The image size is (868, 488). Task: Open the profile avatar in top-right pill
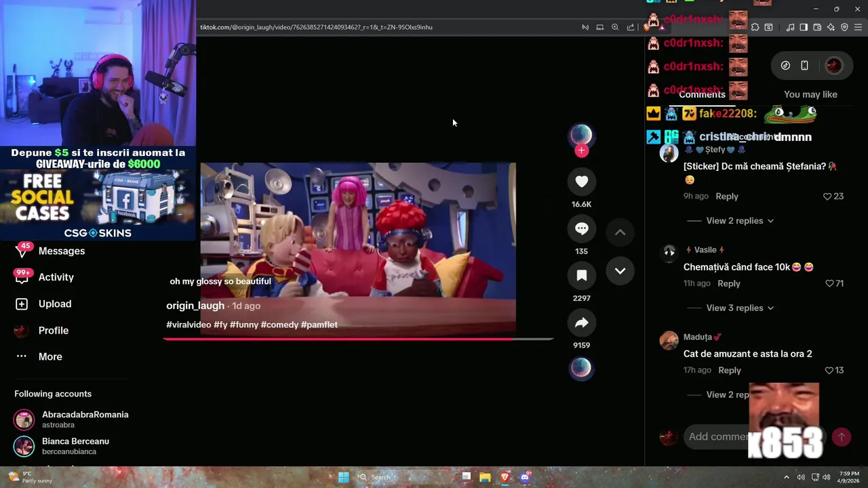833,66
